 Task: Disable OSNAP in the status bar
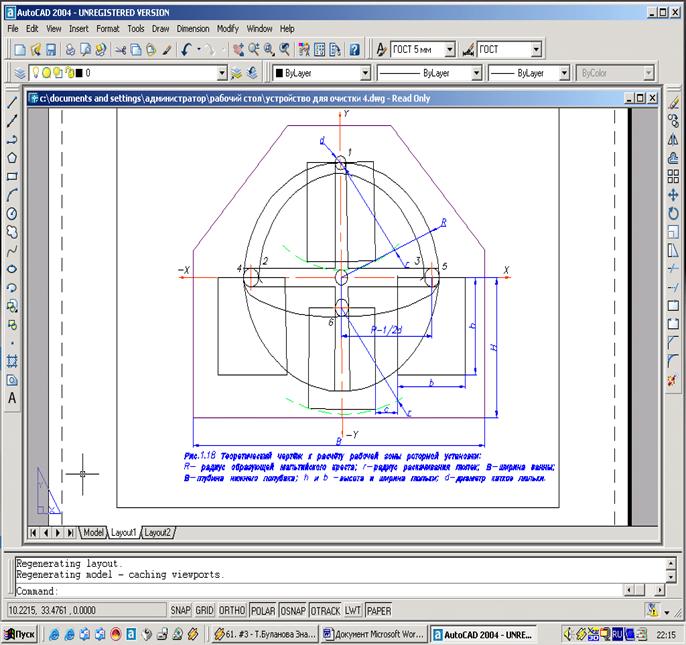pyautogui.click(x=294, y=609)
